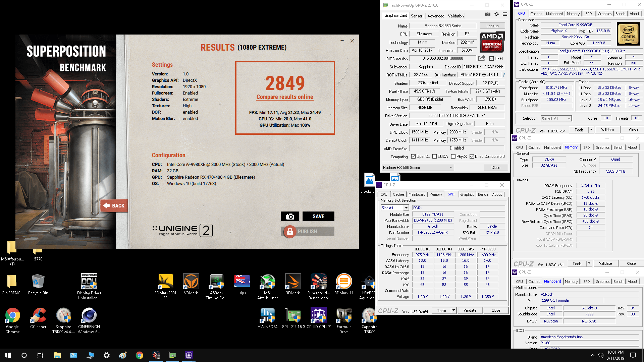This screenshot has width=644, height=362.
Task: Open Tools dropdown arrow in CPU-Z Memory window
Action: coord(589,263)
